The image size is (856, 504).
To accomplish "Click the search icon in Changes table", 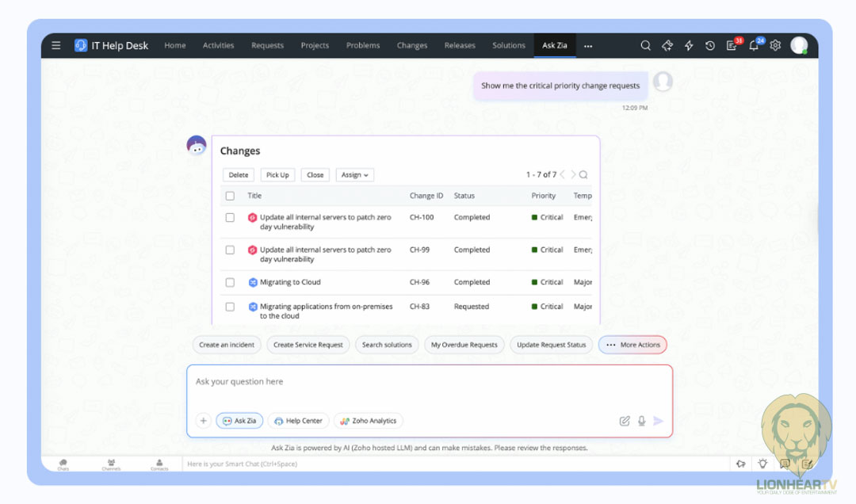I will click(x=583, y=175).
